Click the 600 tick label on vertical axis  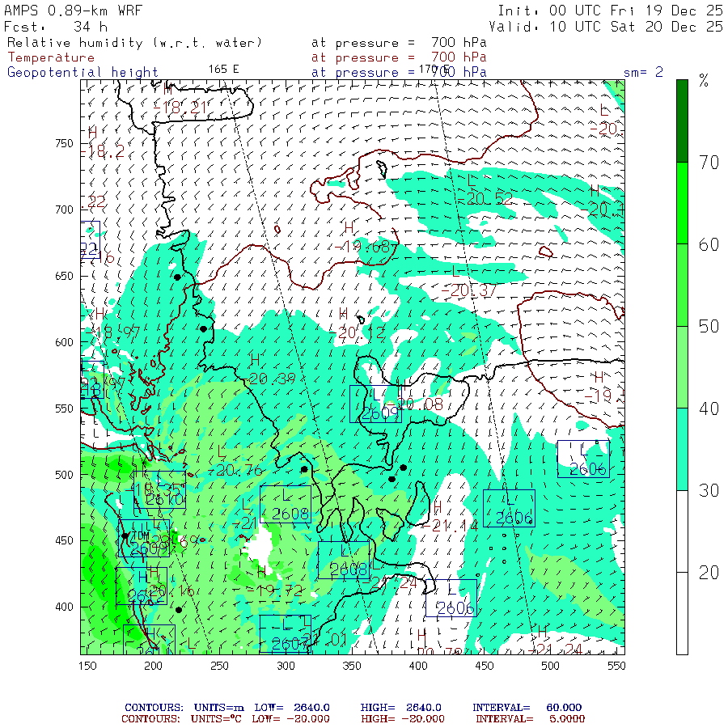pos(64,342)
